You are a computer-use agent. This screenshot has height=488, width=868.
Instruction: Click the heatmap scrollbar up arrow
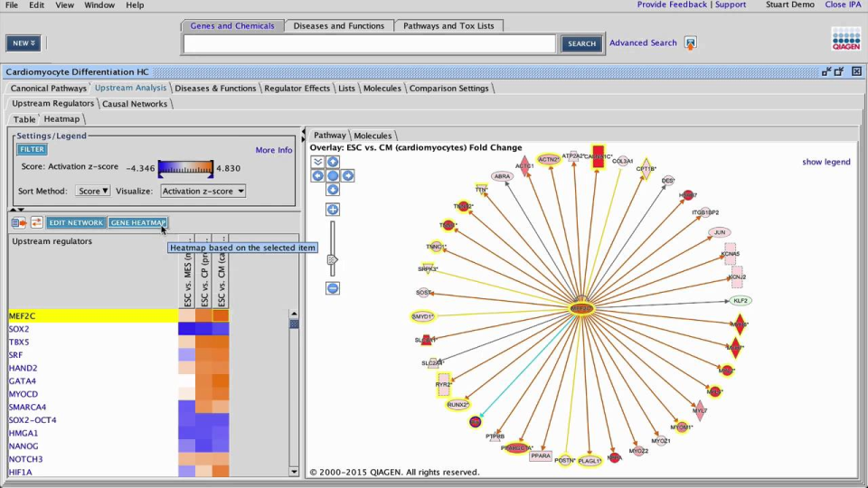click(x=294, y=314)
